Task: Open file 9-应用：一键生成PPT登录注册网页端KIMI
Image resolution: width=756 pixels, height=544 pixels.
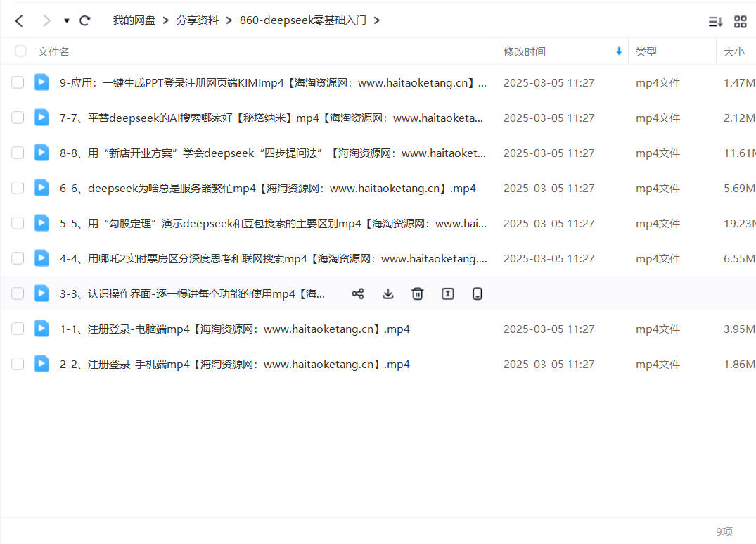Action: pyautogui.click(x=273, y=83)
